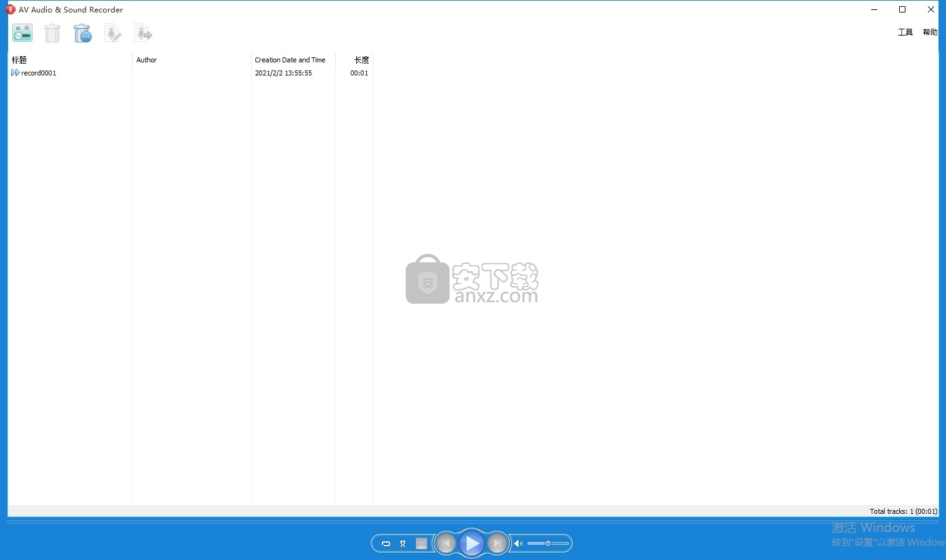Click the 00:01 length cell
Image resolution: width=946 pixels, height=560 pixels.
359,73
